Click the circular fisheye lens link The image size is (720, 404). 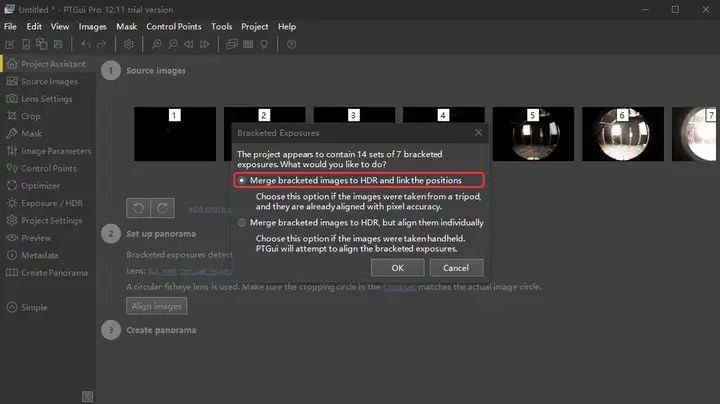click(x=190, y=271)
